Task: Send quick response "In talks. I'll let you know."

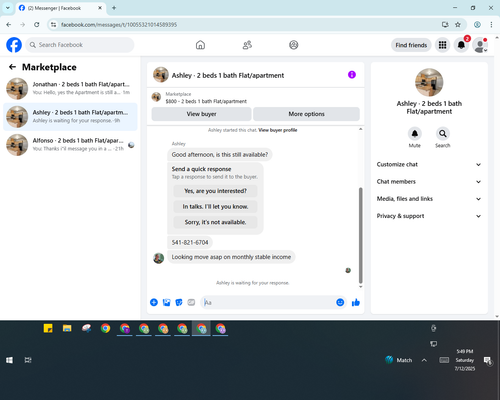Action: [x=215, y=207]
